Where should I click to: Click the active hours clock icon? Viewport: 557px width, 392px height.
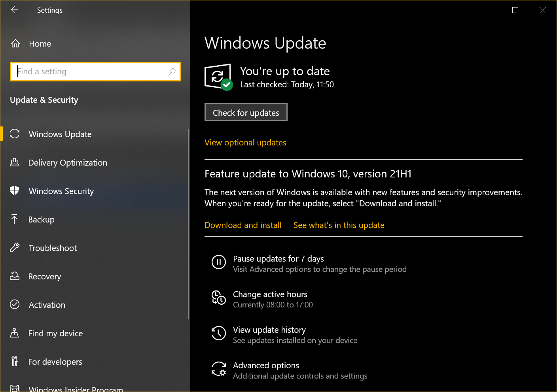pos(219,298)
